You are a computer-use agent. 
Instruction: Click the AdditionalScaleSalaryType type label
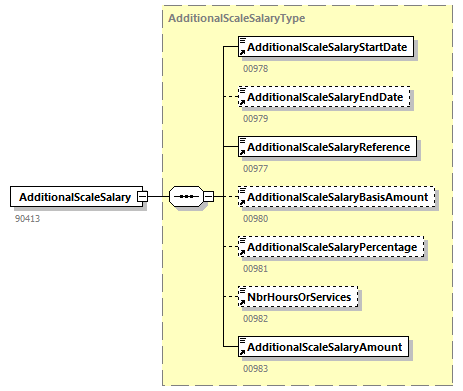pyautogui.click(x=237, y=18)
